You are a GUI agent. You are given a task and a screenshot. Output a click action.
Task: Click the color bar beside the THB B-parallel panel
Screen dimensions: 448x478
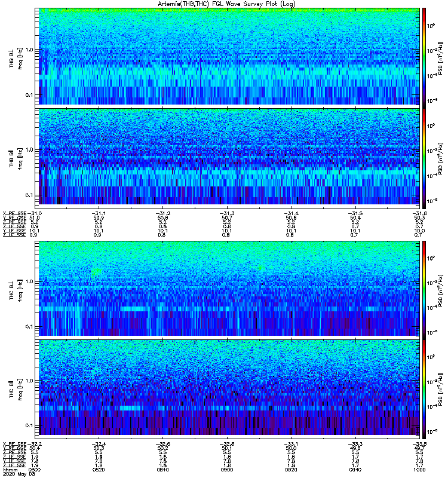tap(424, 159)
